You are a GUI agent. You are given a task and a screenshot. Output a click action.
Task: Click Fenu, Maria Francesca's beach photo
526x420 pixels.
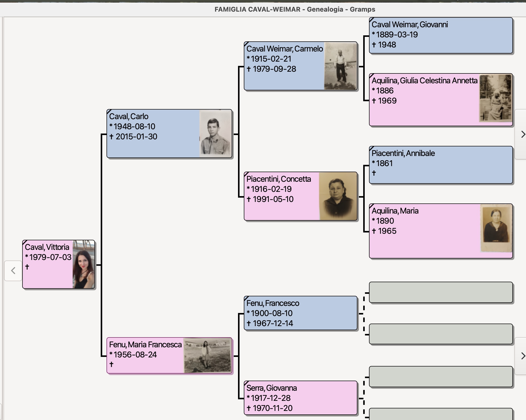[x=207, y=355]
